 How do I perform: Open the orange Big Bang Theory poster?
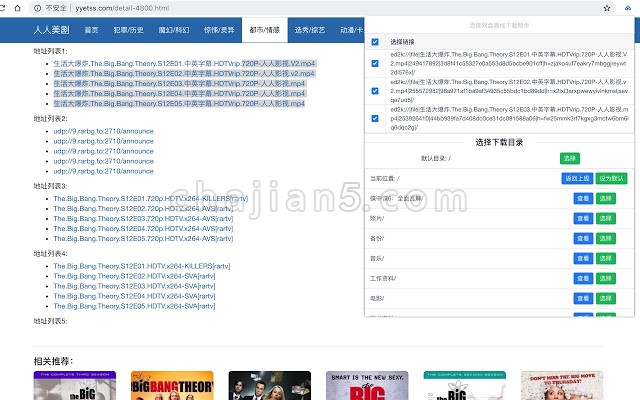[x=172, y=385]
